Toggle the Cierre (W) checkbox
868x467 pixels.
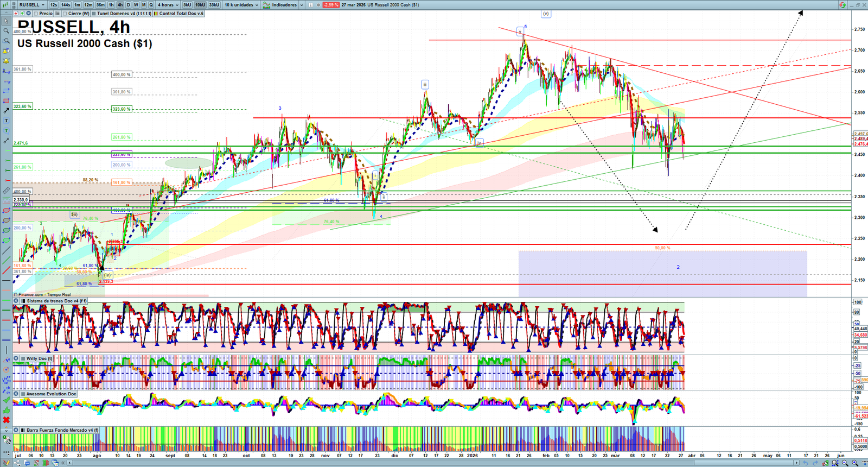pos(65,14)
